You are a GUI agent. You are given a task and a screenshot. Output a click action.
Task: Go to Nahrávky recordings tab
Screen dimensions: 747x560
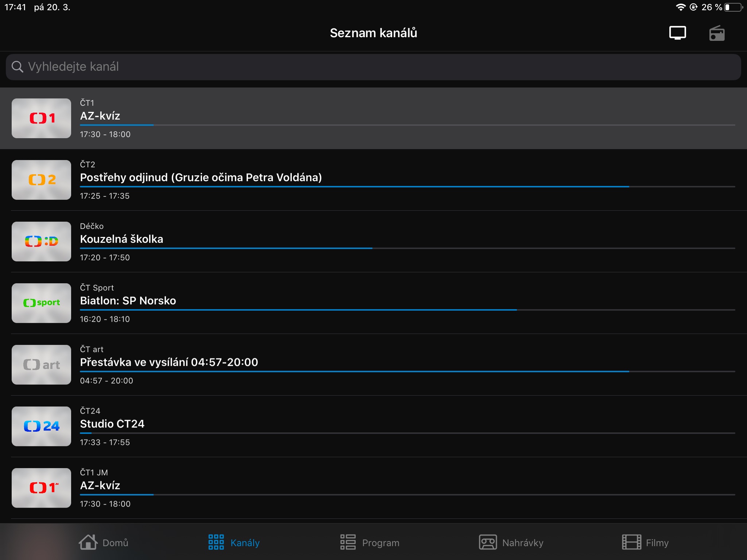click(511, 542)
